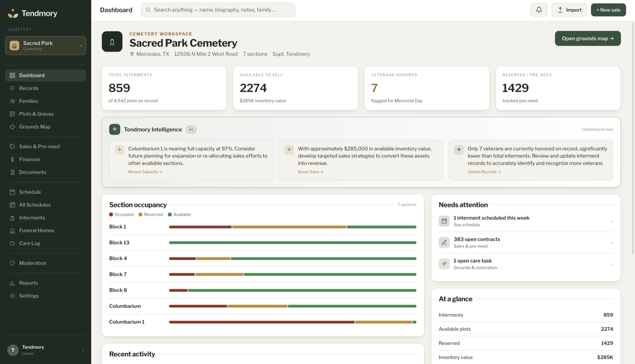Click the Tendmory logo icon
This screenshot has height=364, width=635.
(x=13, y=13)
